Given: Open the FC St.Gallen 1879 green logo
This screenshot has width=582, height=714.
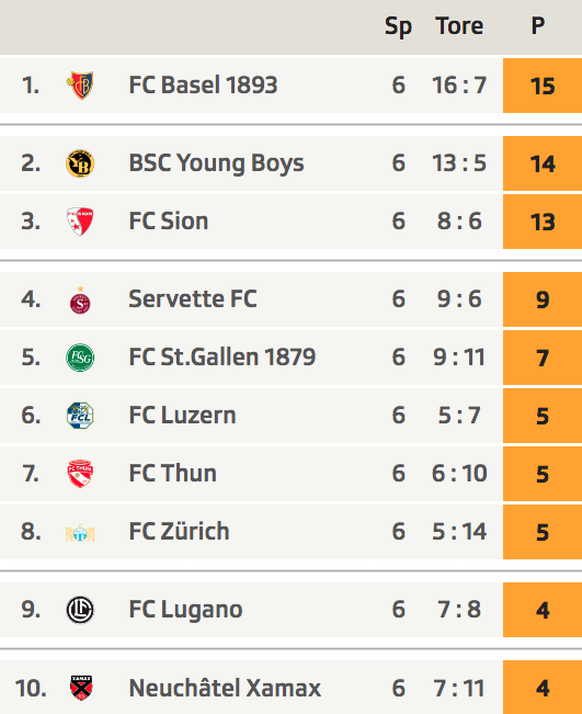Looking at the screenshot, I should coord(80,357).
